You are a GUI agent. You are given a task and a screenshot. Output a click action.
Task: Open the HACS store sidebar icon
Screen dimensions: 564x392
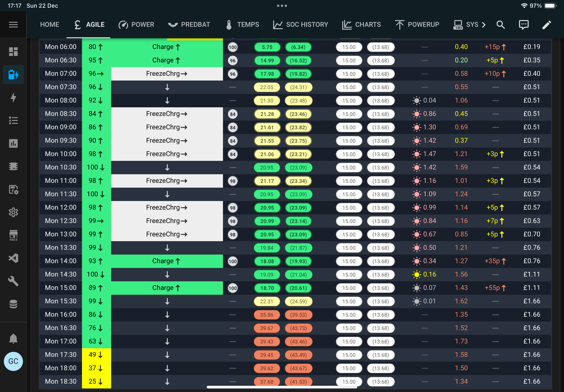[x=13, y=235]
